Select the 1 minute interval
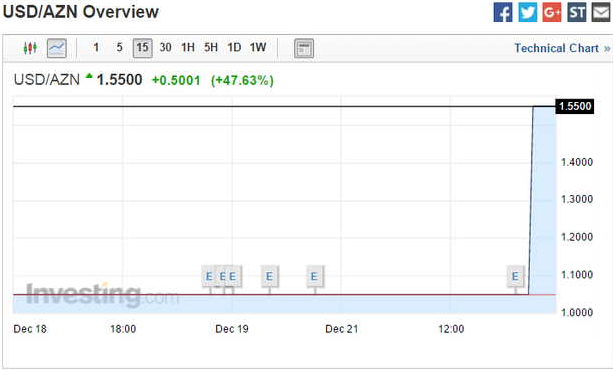The width and height of the screenshot is (613, 370). point(96,48)
